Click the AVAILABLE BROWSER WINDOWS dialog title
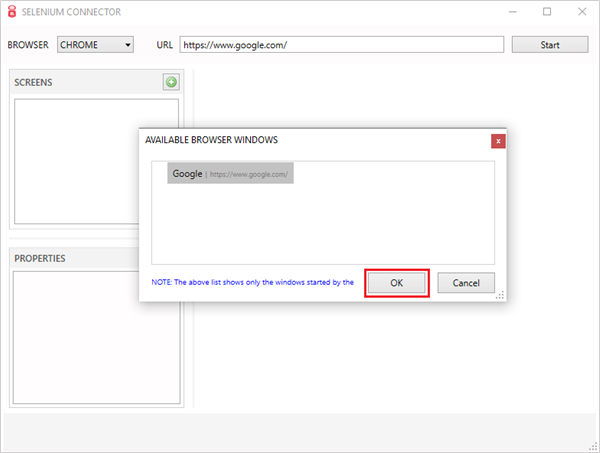The width and height of the screenshot is (600, 453). [211, 140]
